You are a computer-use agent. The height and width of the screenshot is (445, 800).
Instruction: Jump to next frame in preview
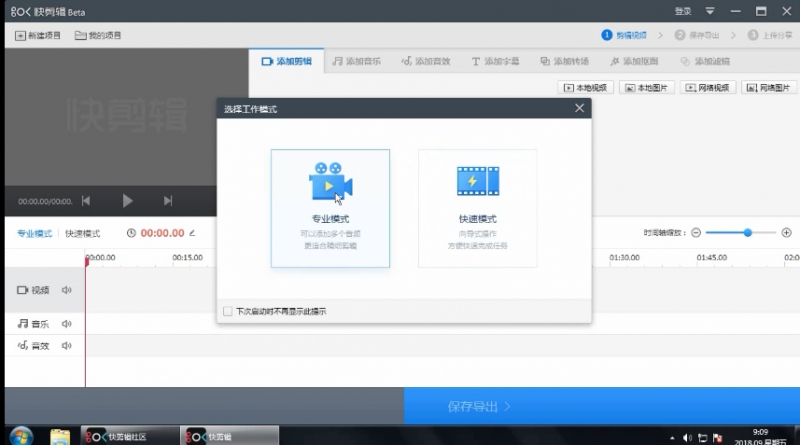168,201
